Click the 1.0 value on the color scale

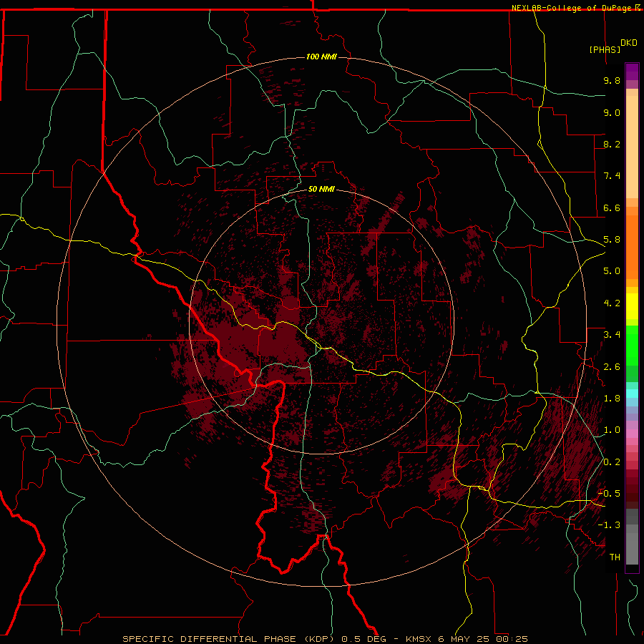pyautogui.click(x=612, y=430)
